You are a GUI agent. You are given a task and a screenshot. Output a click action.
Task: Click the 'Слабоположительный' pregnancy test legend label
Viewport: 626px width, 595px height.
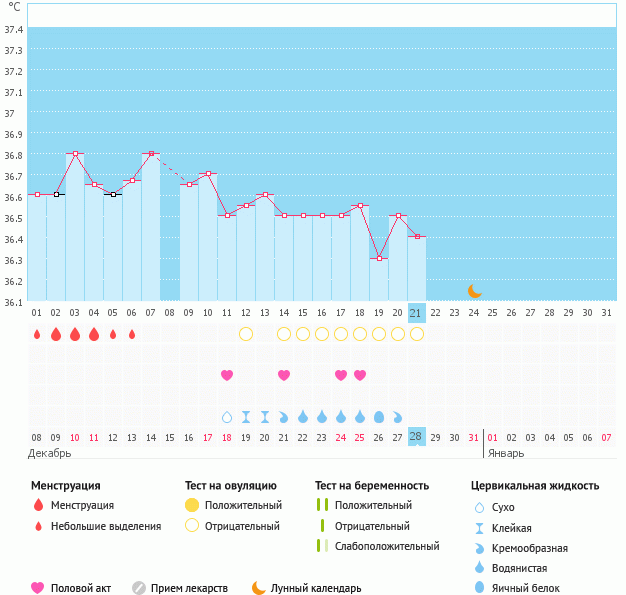coord(384,546)
